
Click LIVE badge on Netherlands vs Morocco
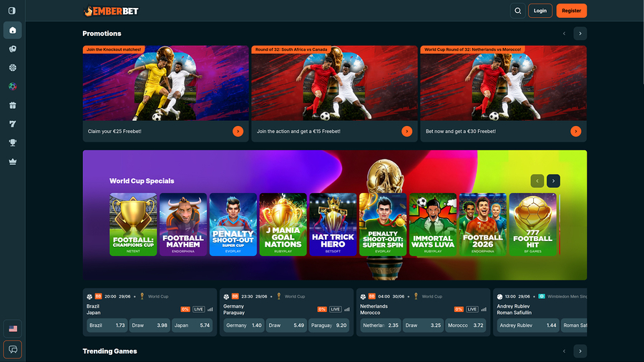pos(472,310)
